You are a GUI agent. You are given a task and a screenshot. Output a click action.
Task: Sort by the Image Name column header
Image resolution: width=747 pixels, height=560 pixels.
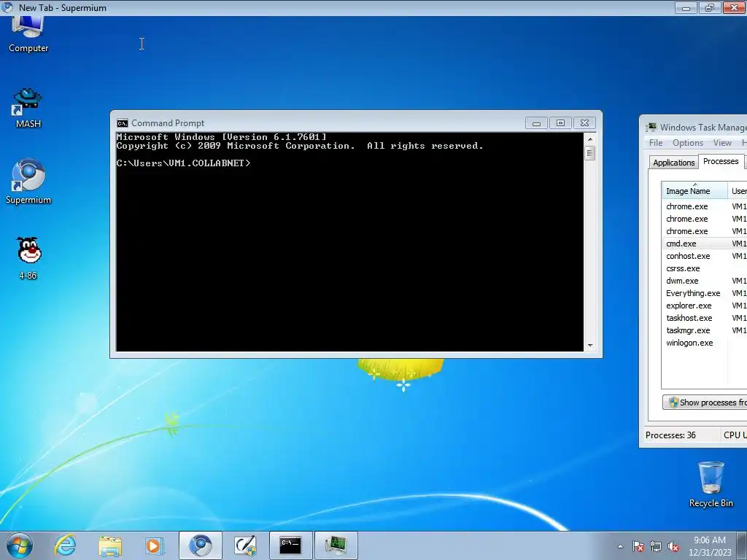[x=694, y=190]
